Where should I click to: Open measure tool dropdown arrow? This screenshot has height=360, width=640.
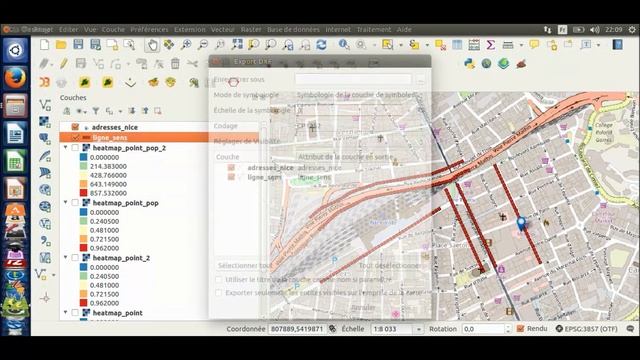click(x=521, y=45)
